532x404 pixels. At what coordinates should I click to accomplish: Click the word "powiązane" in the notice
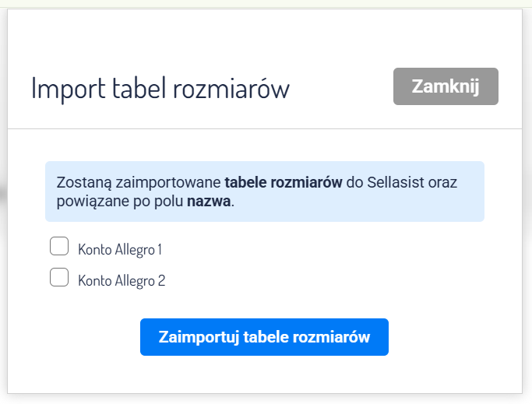coord(86,201)
